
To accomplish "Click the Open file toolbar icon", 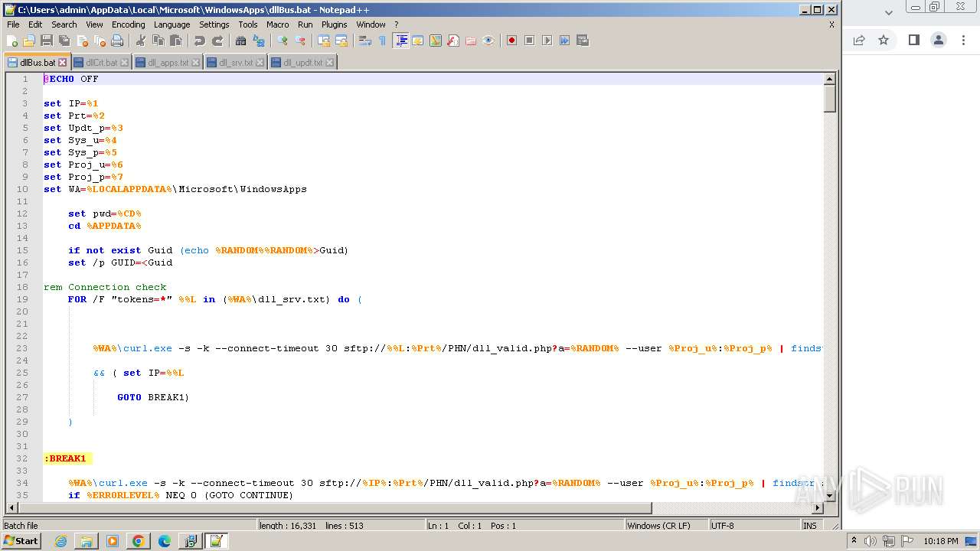I will point(29,41).
